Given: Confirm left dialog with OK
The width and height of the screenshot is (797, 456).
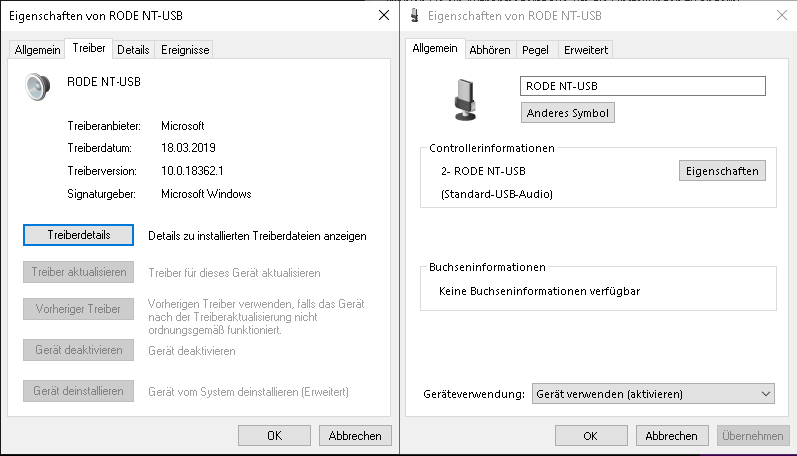Looking at the screenshot, I should click(274, 436).
